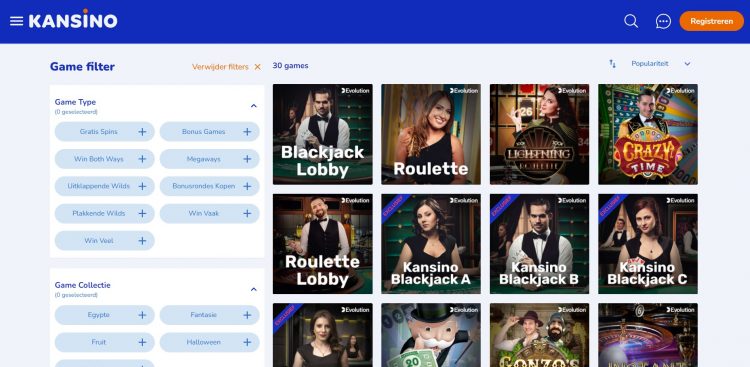Open the Kansino Blackjack C game
This screenshot has height=367, width=750.
click(x=648, y=244)
